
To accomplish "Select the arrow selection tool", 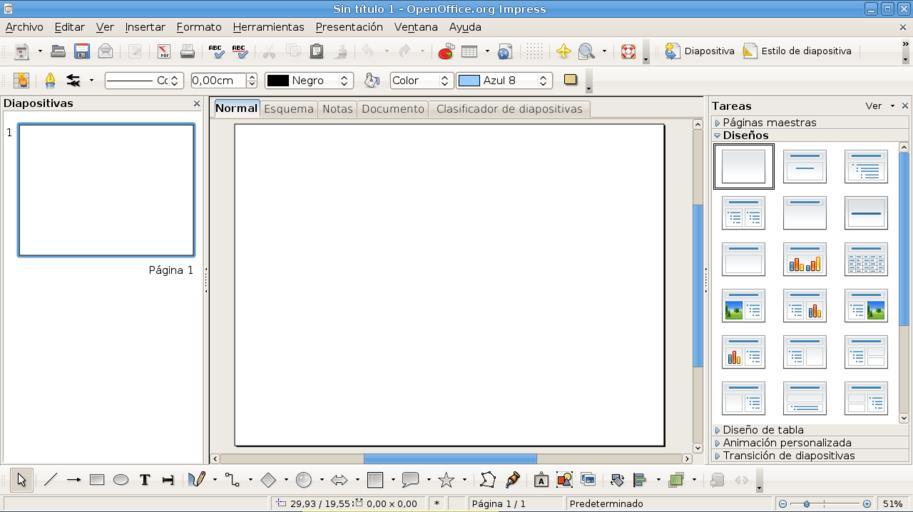I will coord(22,480).
